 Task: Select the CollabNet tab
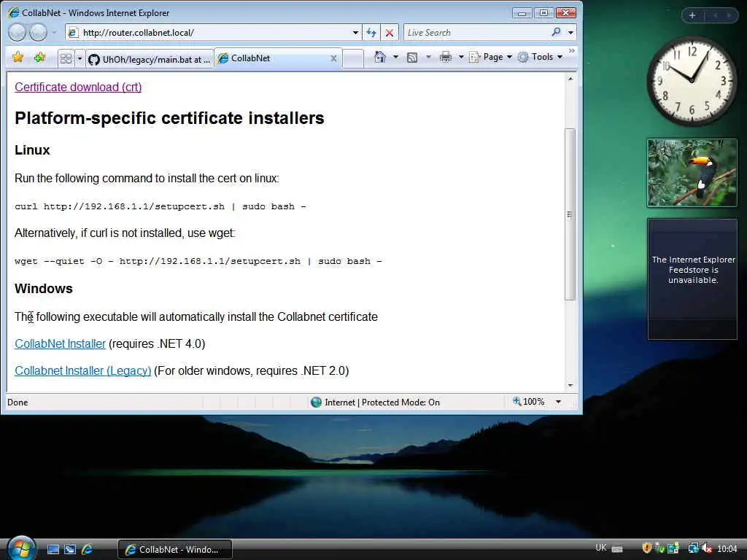271,58
